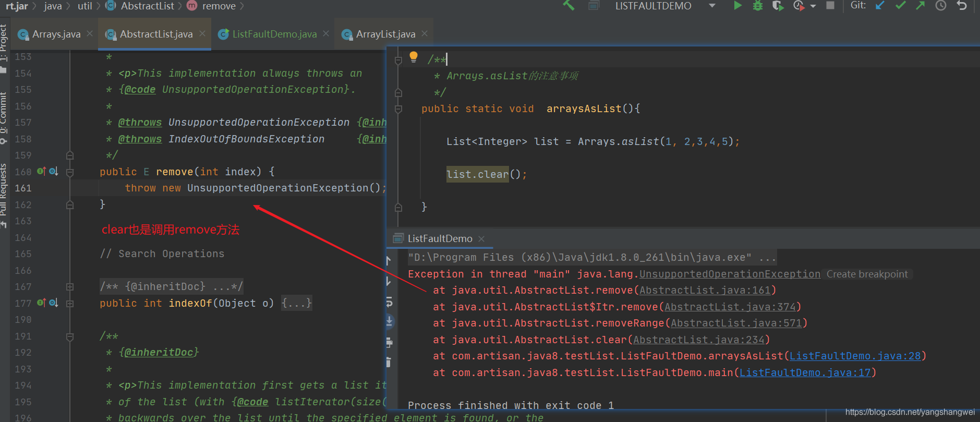
Task: Expand the folded indexOf method at line 177
Action: coord(70,303)
